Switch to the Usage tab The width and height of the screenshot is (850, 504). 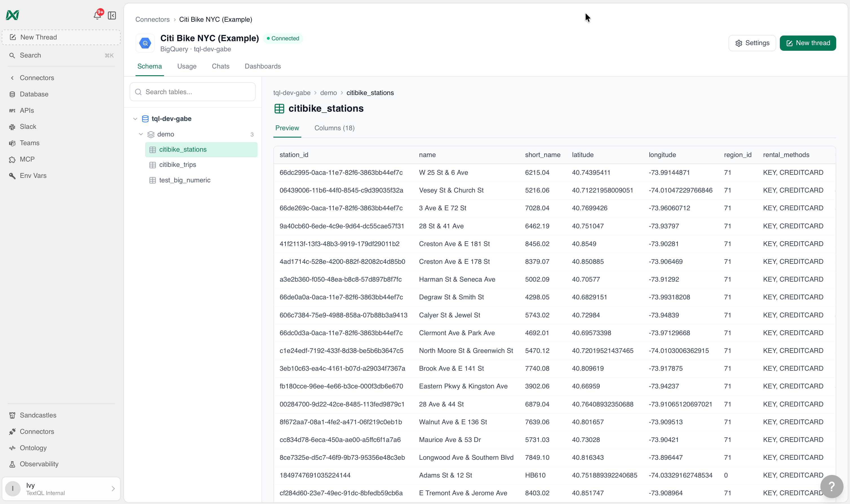(x=187, y=67)
